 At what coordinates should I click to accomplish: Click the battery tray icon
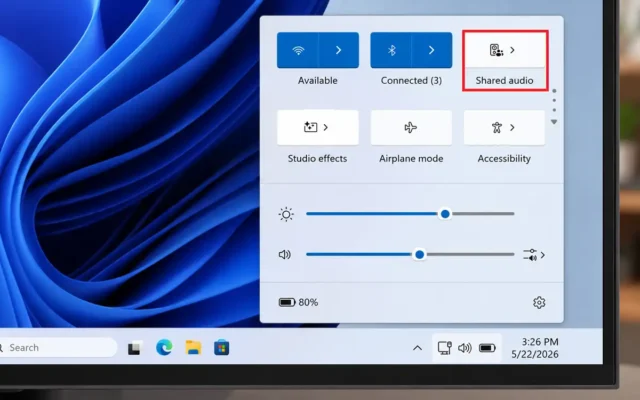tap(487, 348)
